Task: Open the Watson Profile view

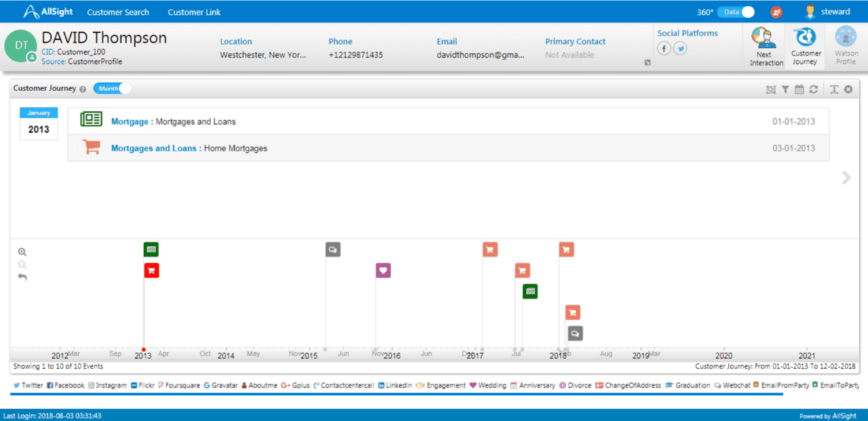Action: [845, 46]
